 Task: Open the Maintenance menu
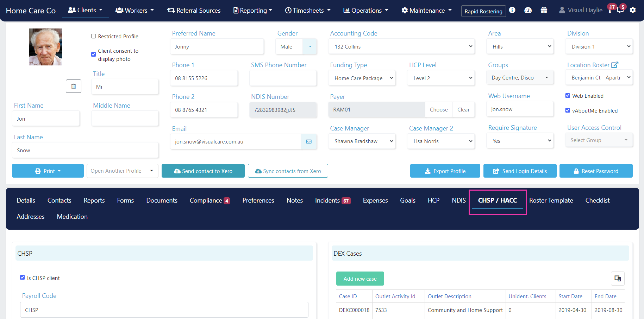[x=427, y=11]
